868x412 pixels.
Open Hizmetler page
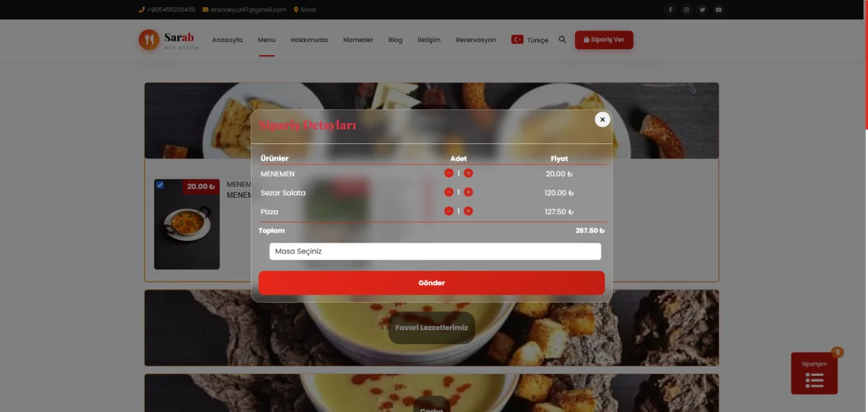tap(358, 40)
